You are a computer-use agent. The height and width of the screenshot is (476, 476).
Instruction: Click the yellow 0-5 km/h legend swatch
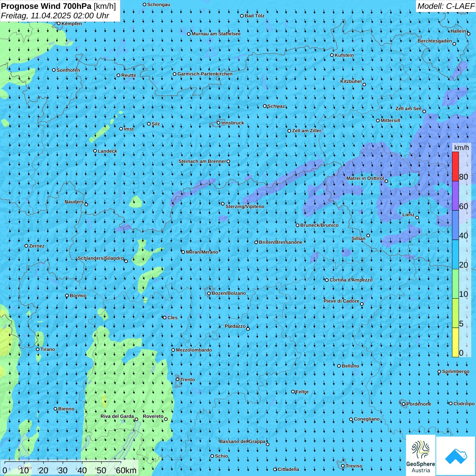pyautogui.click(x=455, y=342)
